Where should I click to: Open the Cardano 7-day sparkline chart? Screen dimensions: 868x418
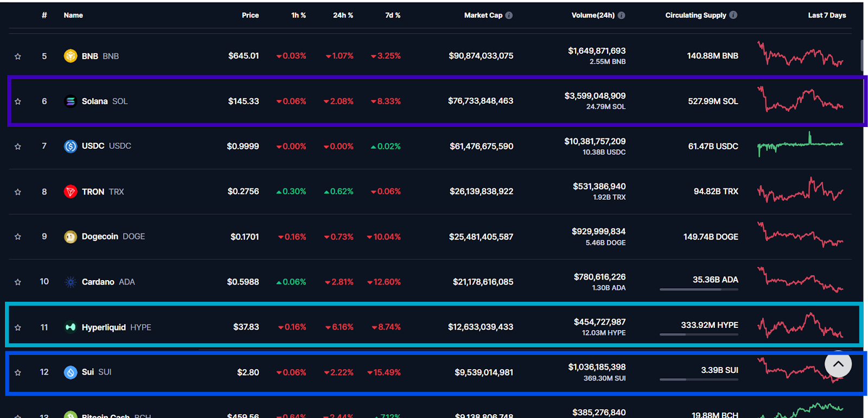pyautogui.click(x=800, y=280)
